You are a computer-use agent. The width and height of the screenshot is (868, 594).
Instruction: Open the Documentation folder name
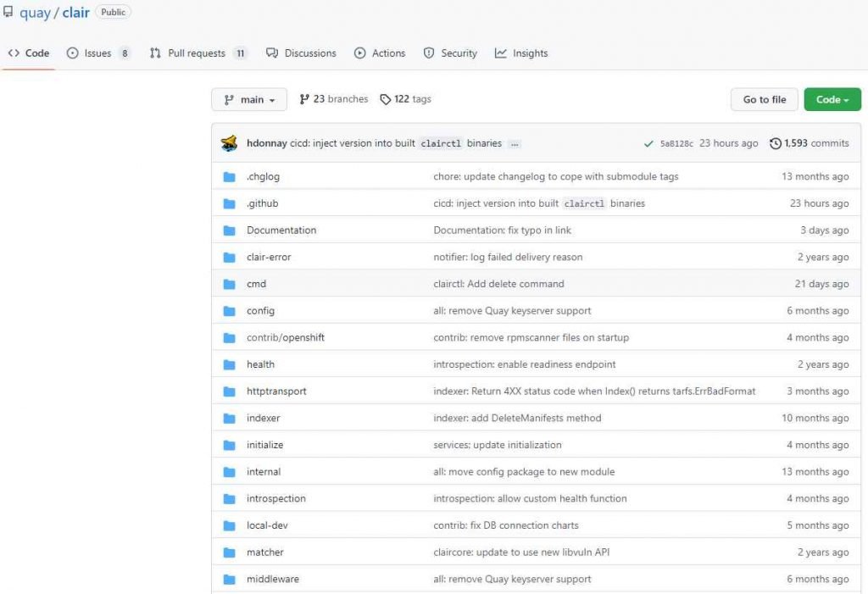281,230
